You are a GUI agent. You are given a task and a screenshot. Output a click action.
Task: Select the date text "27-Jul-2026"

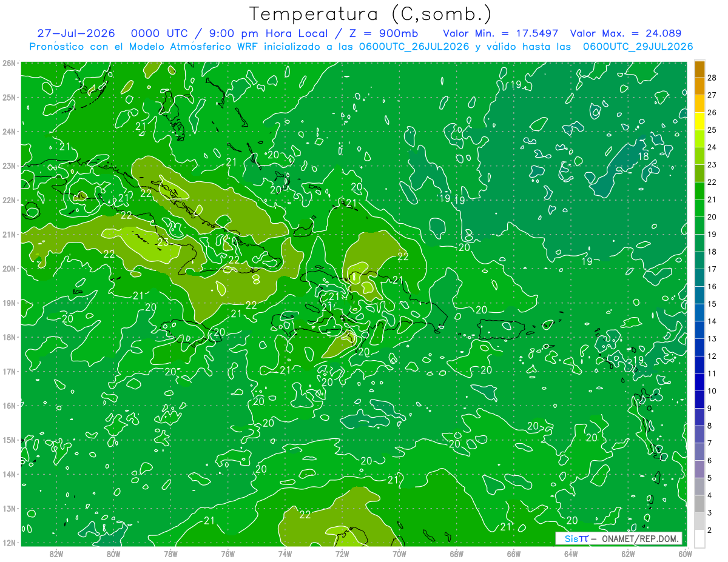76,33
